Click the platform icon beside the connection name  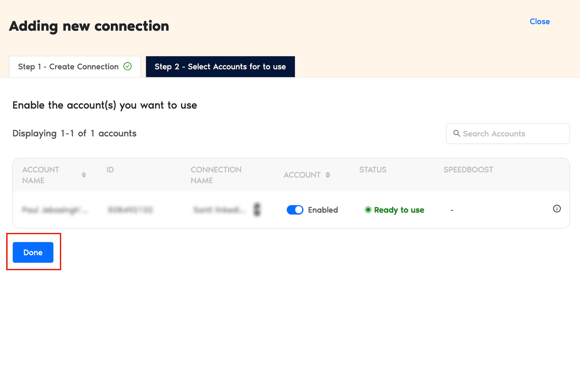(x=257, y=210)
